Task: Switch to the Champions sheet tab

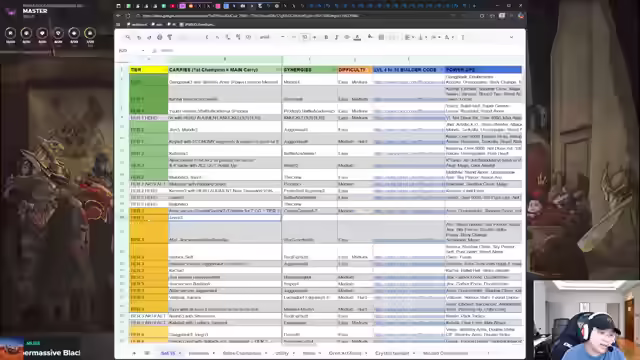Action: click(x=242, y=353)
